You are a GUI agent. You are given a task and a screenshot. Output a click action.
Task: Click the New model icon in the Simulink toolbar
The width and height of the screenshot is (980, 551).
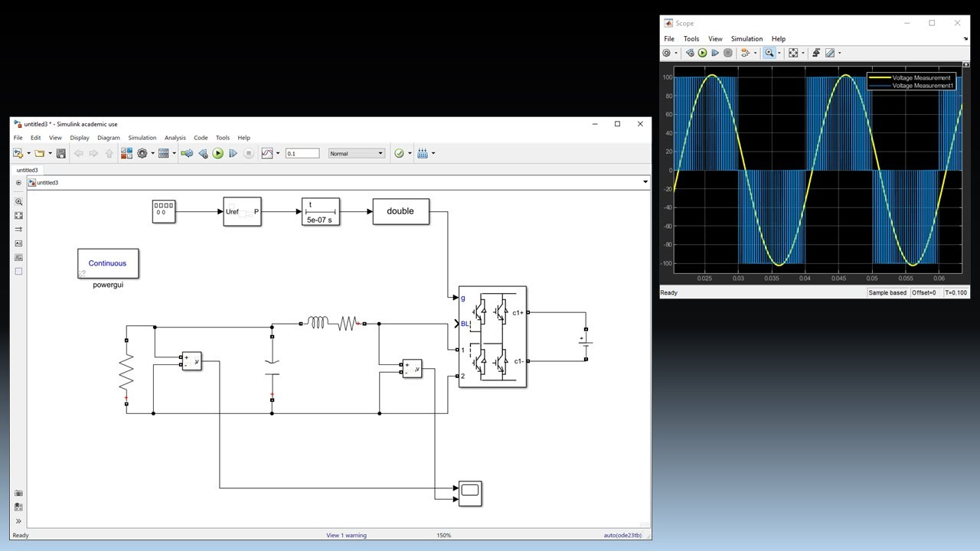pos(18,153)
